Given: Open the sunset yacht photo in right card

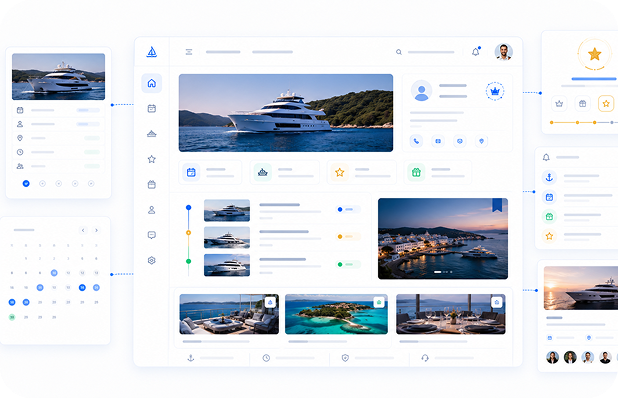Looking at the screenshot, I should 581,288.
